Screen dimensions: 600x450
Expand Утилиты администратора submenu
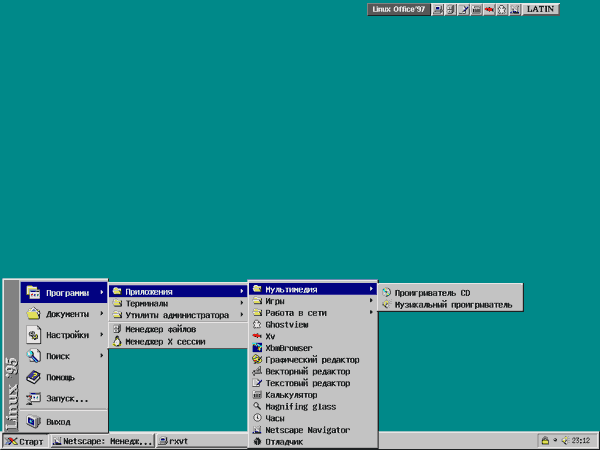pos(177,315)
